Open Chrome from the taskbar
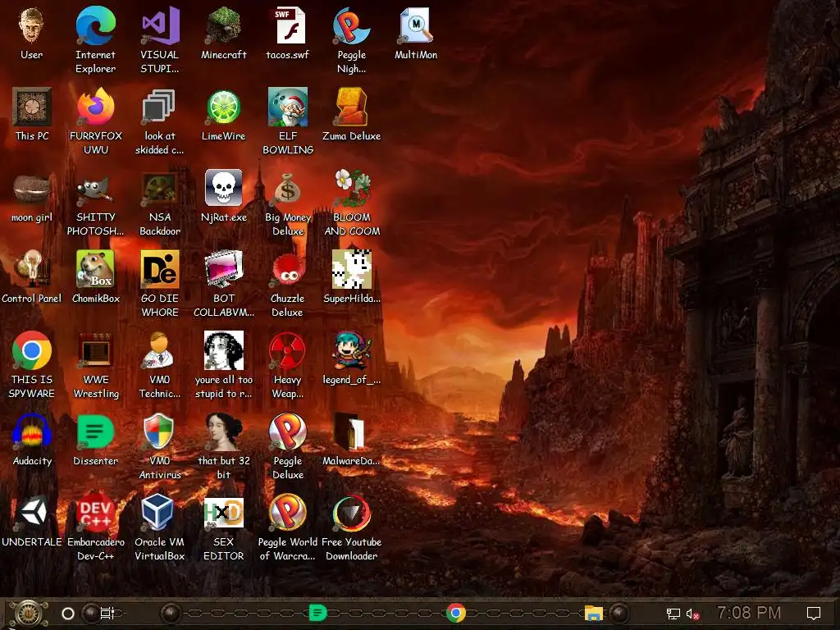 coord(456,612)
